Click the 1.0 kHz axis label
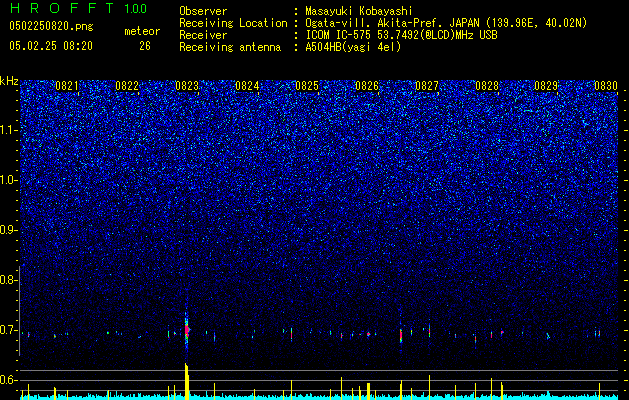The image size is (629, 400). pos(8,180)
